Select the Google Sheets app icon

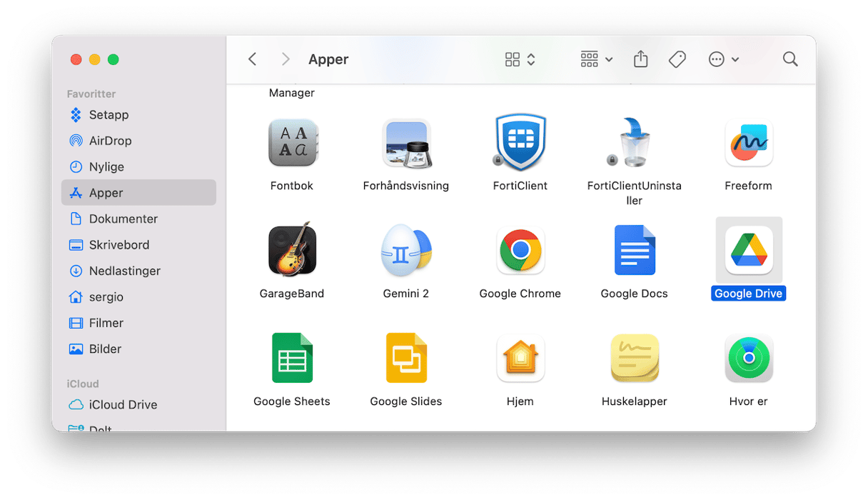click(x=292, y=359)
